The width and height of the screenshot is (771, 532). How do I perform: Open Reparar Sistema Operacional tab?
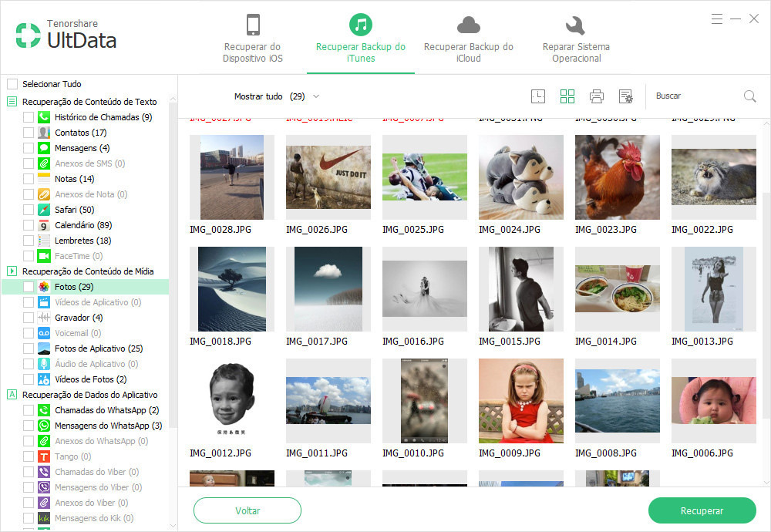pos(576,39)
